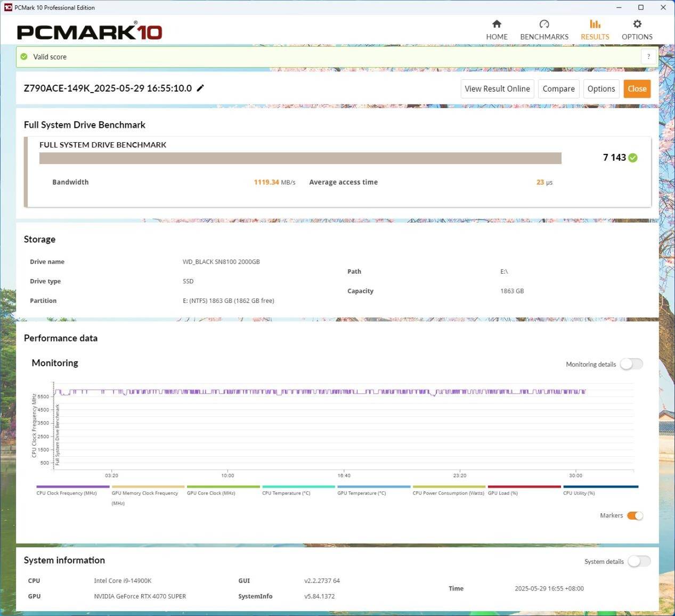Select the GPU Load red legend swatch
This screenshot has height=616, width=675.
tap(524, 487)
